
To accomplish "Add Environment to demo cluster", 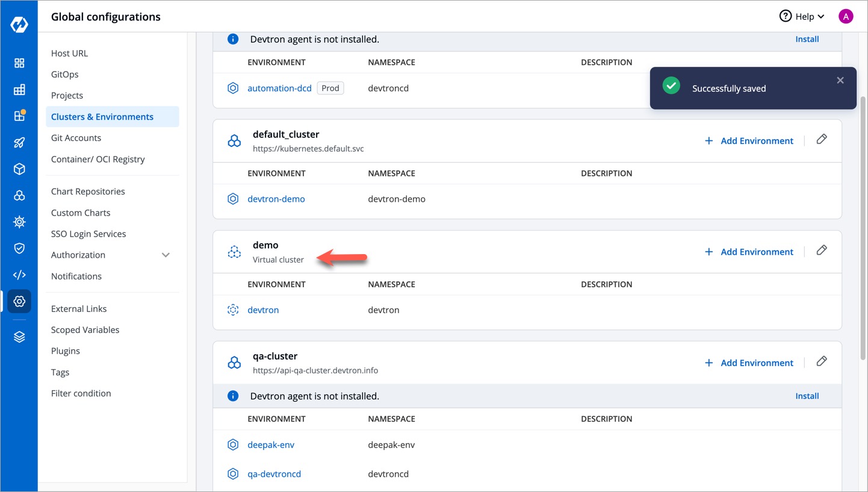I will [x=749, y=252].
